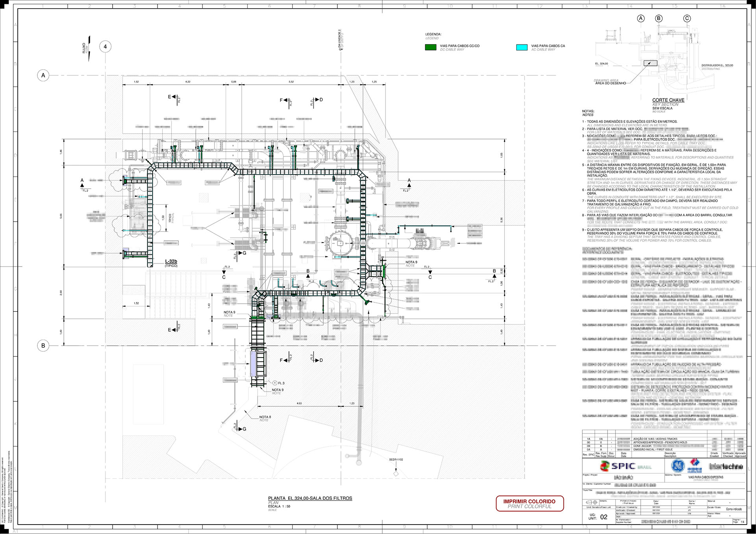Click the circled section marker A on the left
The image size is (756, 534).
point(43,74)
